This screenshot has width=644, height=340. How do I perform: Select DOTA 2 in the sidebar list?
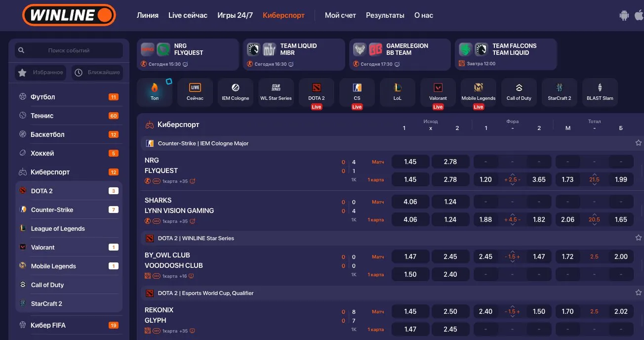pyautogui.click(x=69, y=191)
